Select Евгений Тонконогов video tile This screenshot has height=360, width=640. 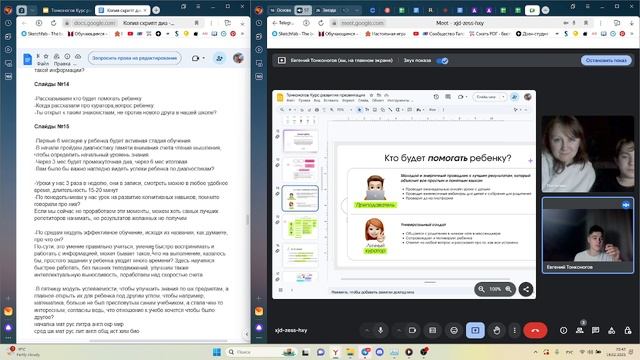[x=588, y=235]
